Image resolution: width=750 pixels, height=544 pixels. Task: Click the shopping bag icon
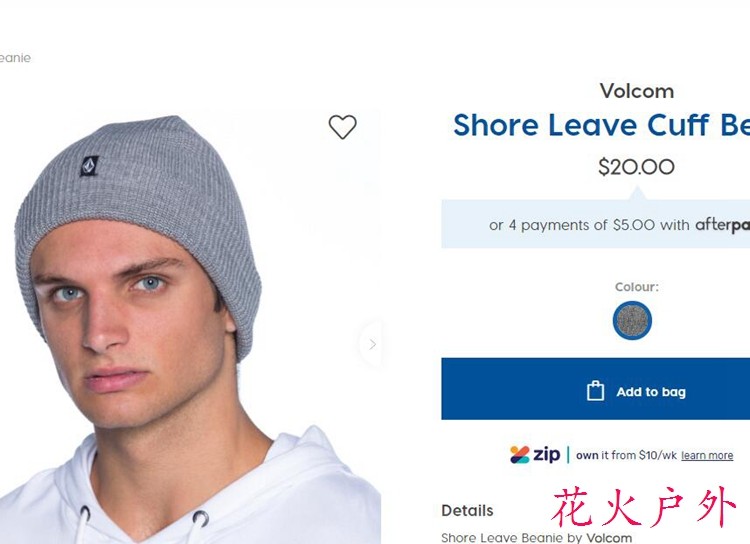(x=596, y=391)
